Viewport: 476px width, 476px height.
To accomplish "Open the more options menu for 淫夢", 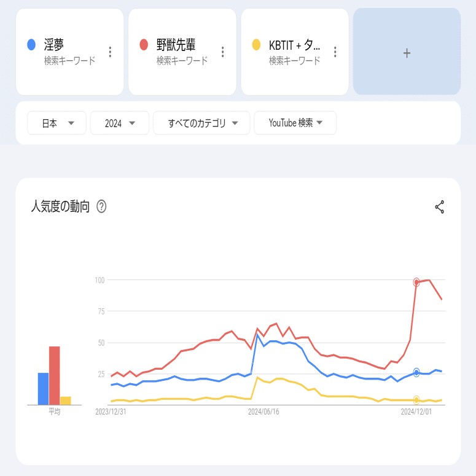I will pyautogui.click(x=110, y=52).
